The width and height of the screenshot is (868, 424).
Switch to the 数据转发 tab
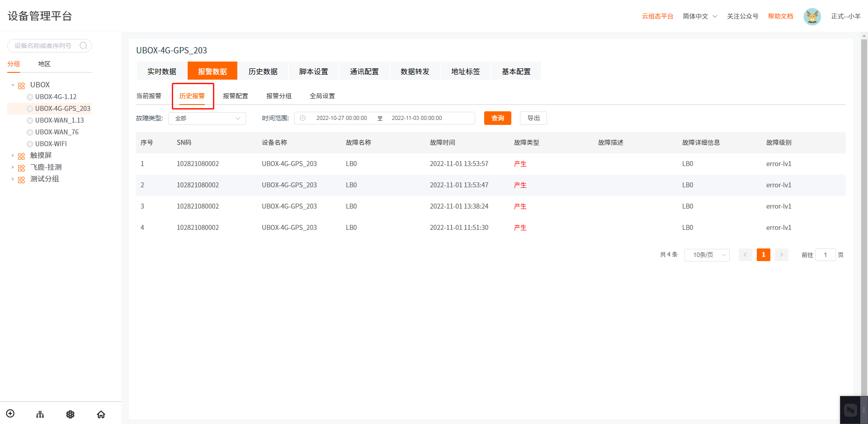415,71
